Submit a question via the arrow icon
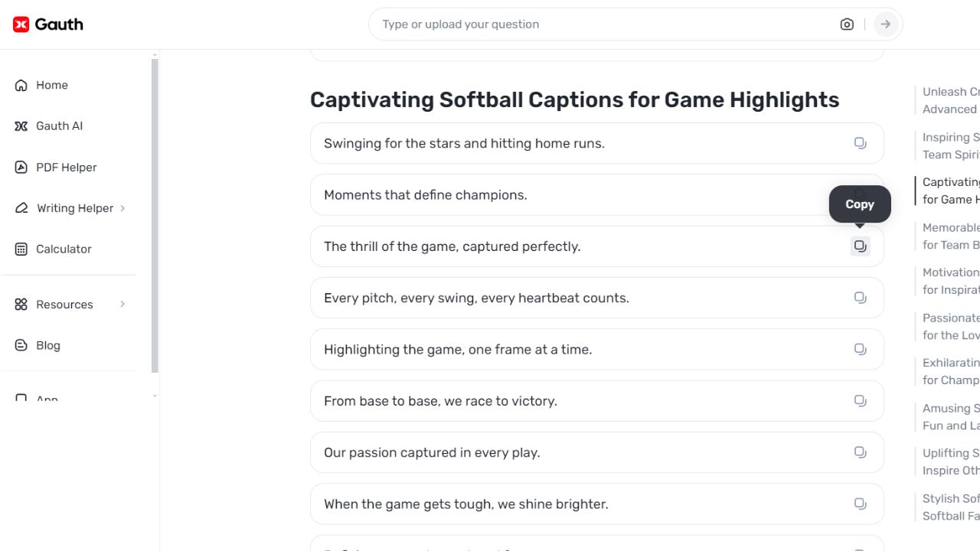The image size is (980, 551). [x=885, y=24]
